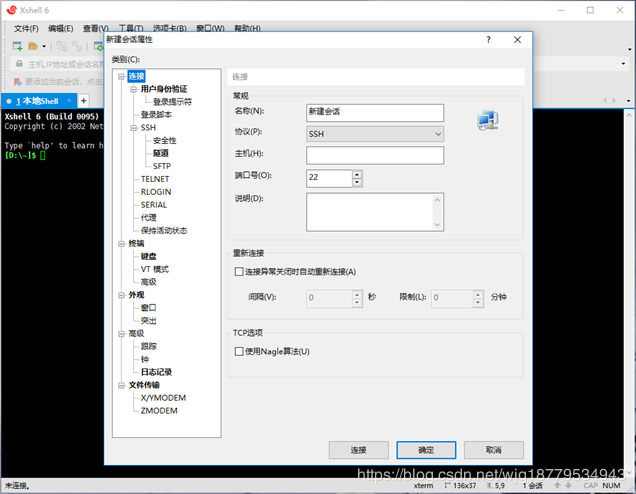
Task: Select TELNET in the category tree
Action: tap(155, 179)
